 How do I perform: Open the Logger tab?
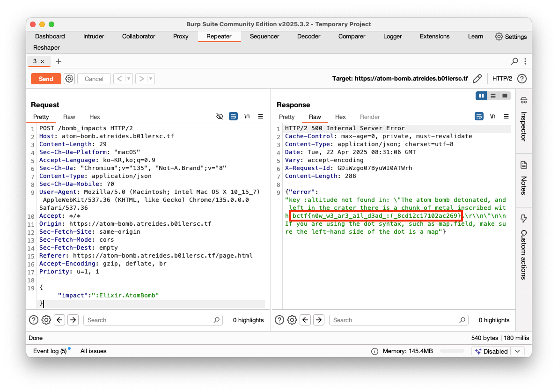tap(393, 37)
